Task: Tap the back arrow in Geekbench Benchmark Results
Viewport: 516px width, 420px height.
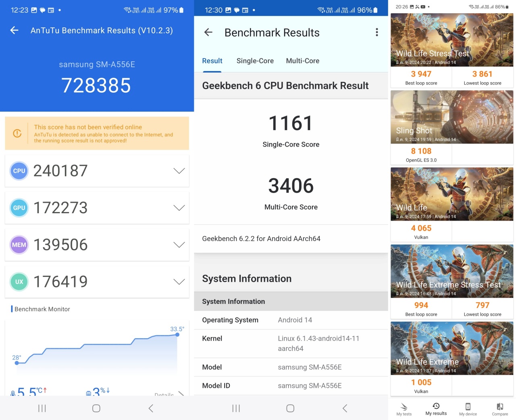Action: point(208,32)
